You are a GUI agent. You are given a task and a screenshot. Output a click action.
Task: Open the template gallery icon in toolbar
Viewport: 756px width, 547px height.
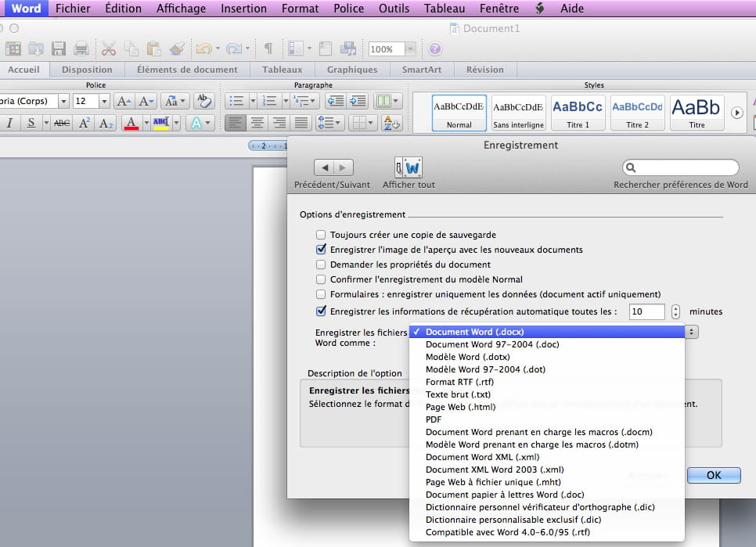pos(13,49)
